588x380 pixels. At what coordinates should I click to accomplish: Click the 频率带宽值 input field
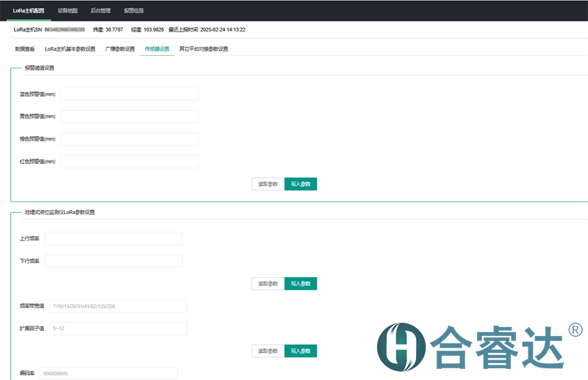(118, 306)
